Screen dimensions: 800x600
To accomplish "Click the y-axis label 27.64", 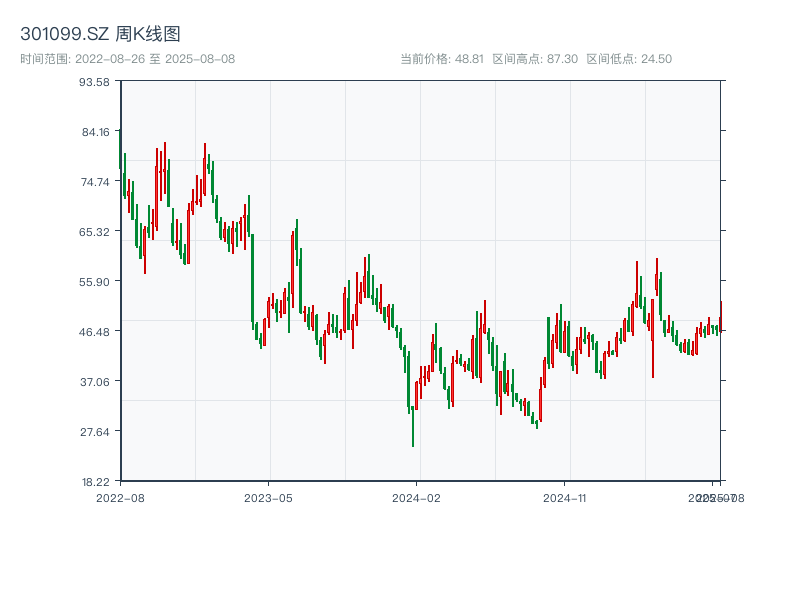I will pyautogui.click(x=95, y=432).
